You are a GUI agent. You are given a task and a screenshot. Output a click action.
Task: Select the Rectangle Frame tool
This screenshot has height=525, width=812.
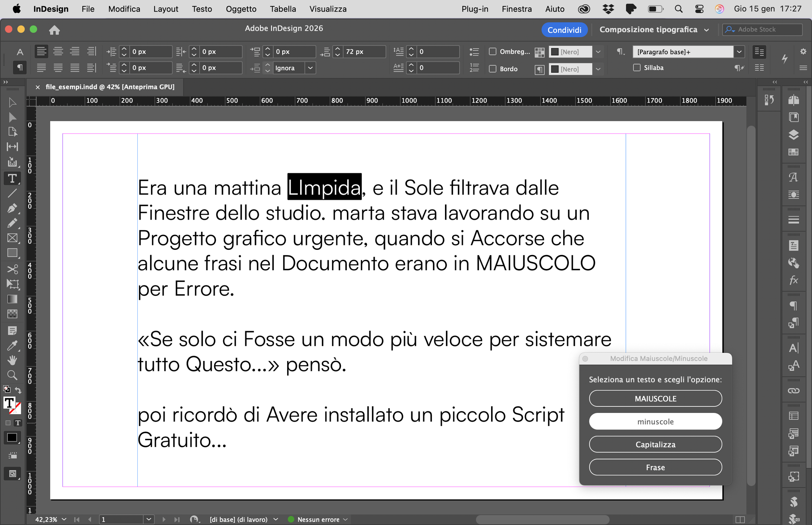click(12, 237)
